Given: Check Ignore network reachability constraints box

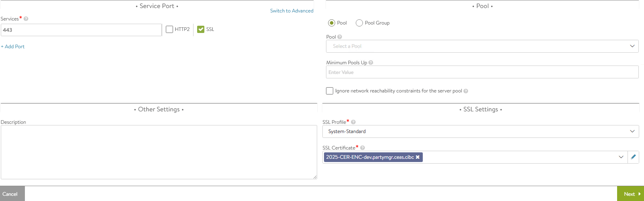Looking at the screenshot, I should (x=330, y=91).
